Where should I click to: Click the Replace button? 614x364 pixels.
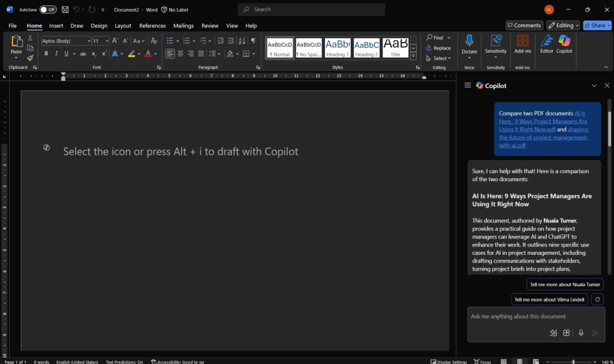(x=438, y=48)
